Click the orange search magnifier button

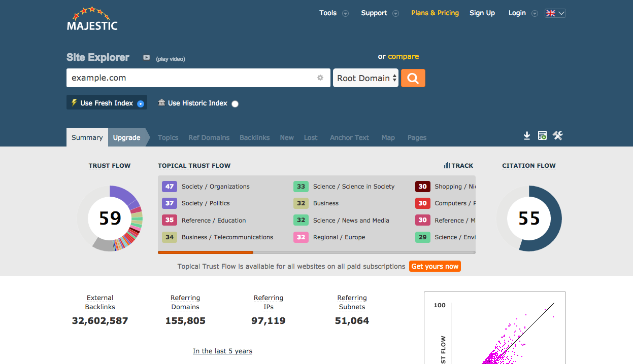point(413,78)
